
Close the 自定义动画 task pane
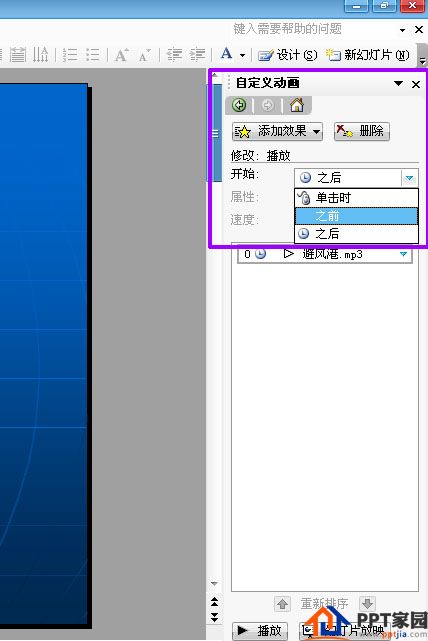(x=416, y=84)
